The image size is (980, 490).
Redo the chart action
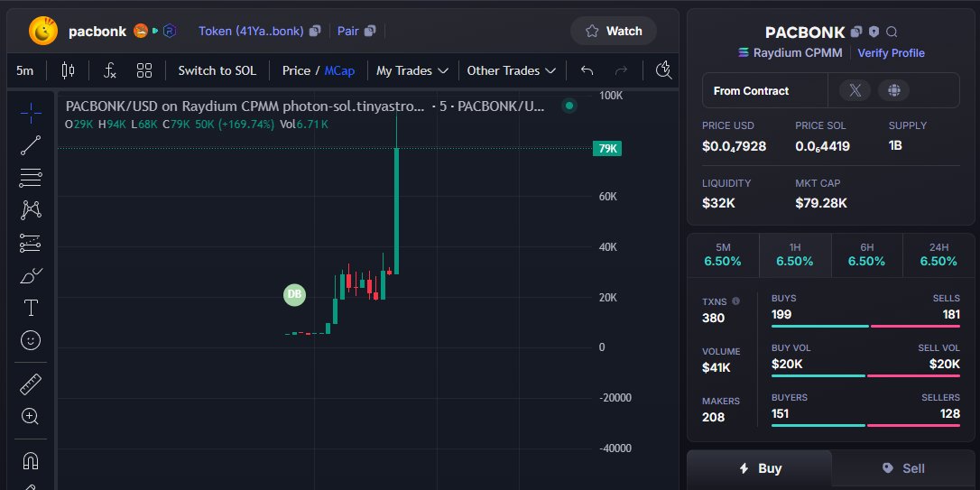[x=621, y=70]
